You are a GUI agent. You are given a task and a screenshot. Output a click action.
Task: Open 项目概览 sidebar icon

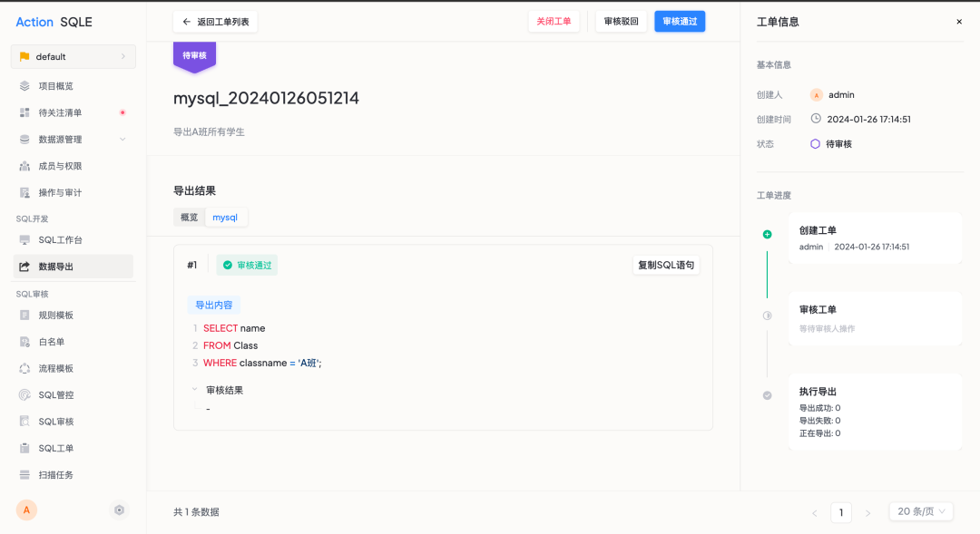[24, 86]
